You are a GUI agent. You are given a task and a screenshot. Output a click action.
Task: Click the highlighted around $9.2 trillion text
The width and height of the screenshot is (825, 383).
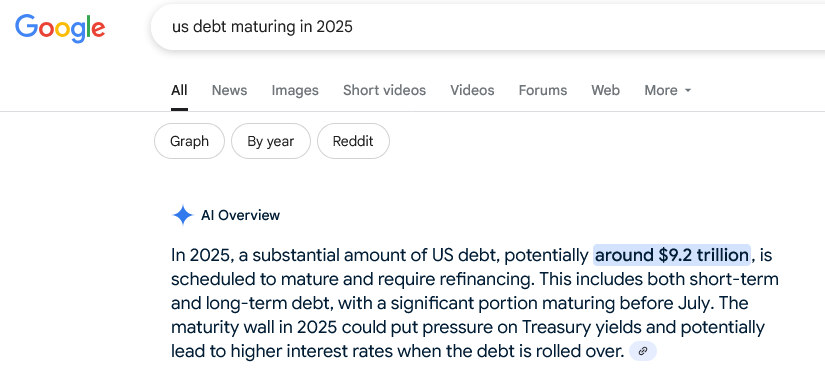pos(672,255)
